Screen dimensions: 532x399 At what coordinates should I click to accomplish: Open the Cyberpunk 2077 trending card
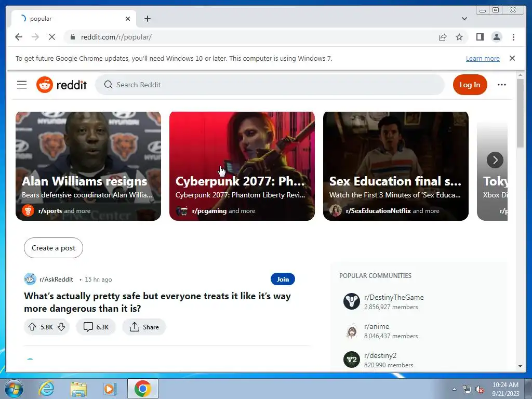(242, 166)
